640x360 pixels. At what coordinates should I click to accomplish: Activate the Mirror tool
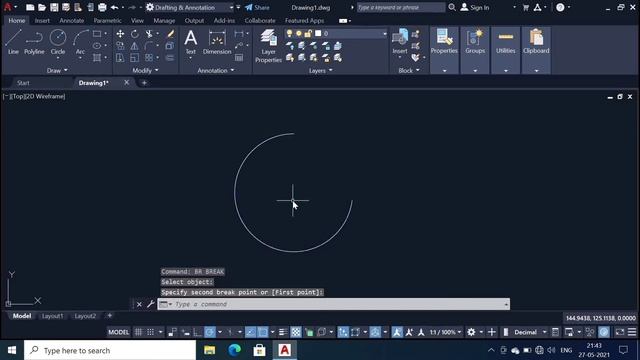tap(135, 46)
